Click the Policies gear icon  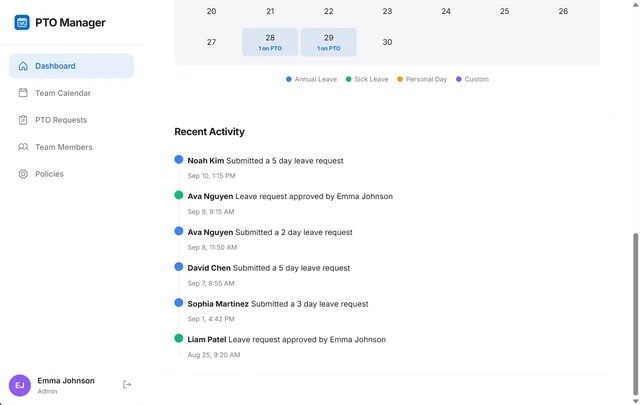coord(23,174)
